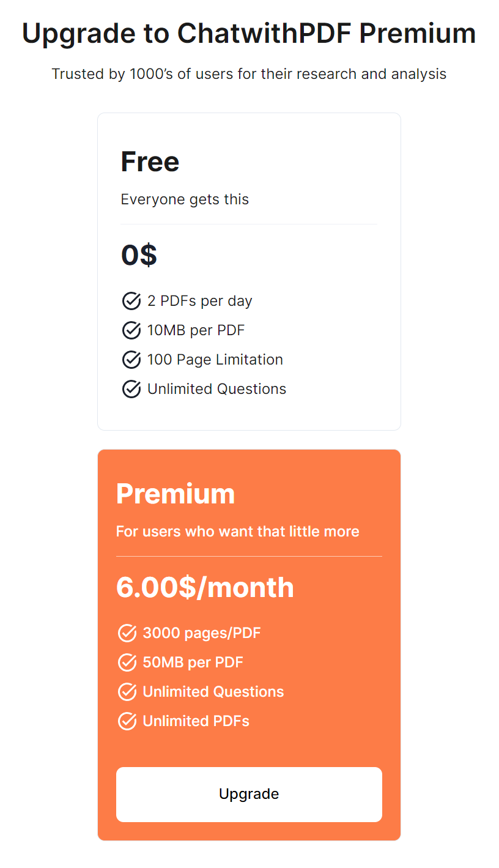
Task: Click 'For users who want that little more'
Action: (x=237, y=531)
